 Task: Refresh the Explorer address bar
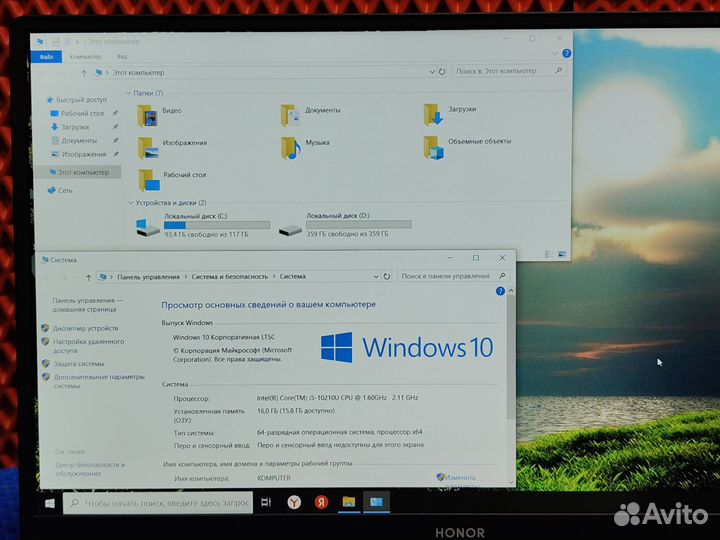click(x=442, y=72)
